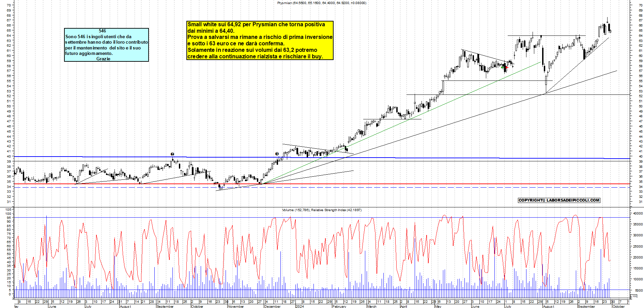Viewport: 644px width, 308px height.
Task: Click the green cross marker on July candles
Action: tap(503, 67)
